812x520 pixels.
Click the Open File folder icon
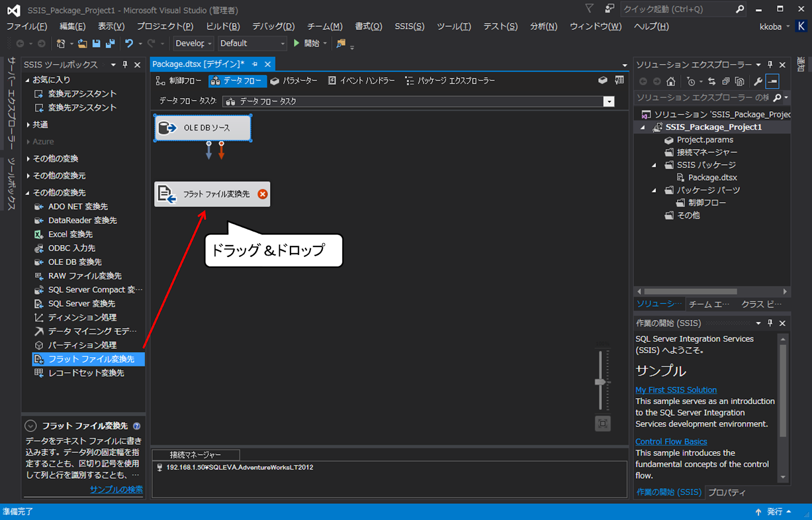coord(82,44)
